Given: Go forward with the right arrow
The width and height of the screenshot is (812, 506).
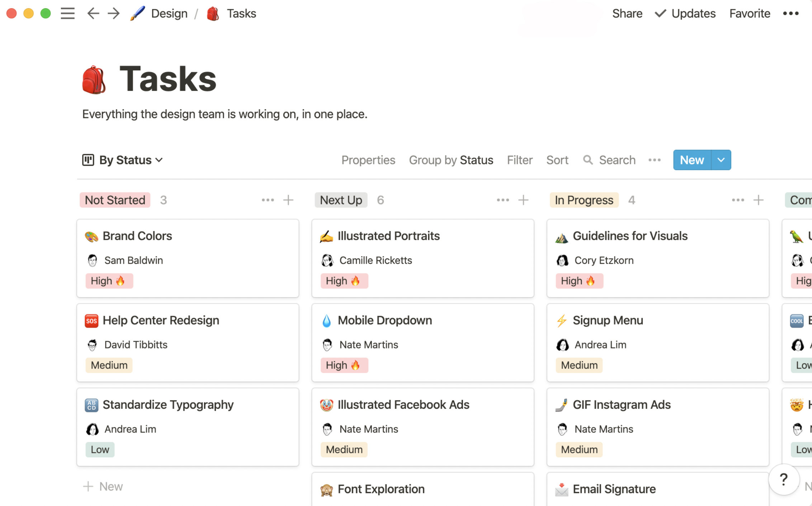Looking at the screenshot, I should click(x=113, y=14).
